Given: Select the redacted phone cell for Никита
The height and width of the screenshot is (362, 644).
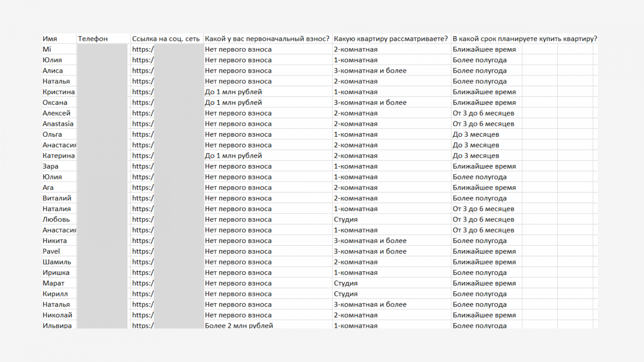Looking at the screenshot, I should [x=102, y=241].
